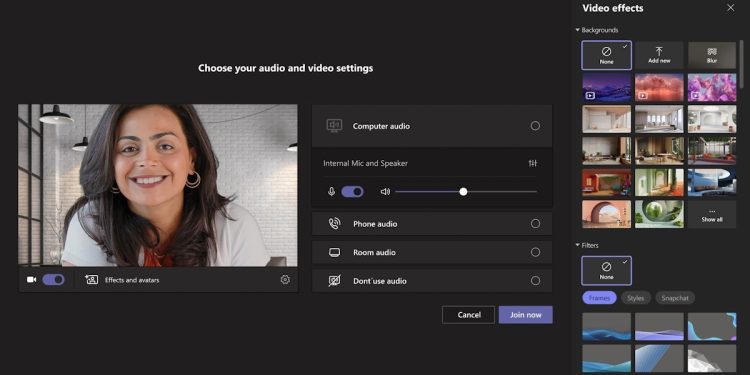Select Room audio radio button

535,252
